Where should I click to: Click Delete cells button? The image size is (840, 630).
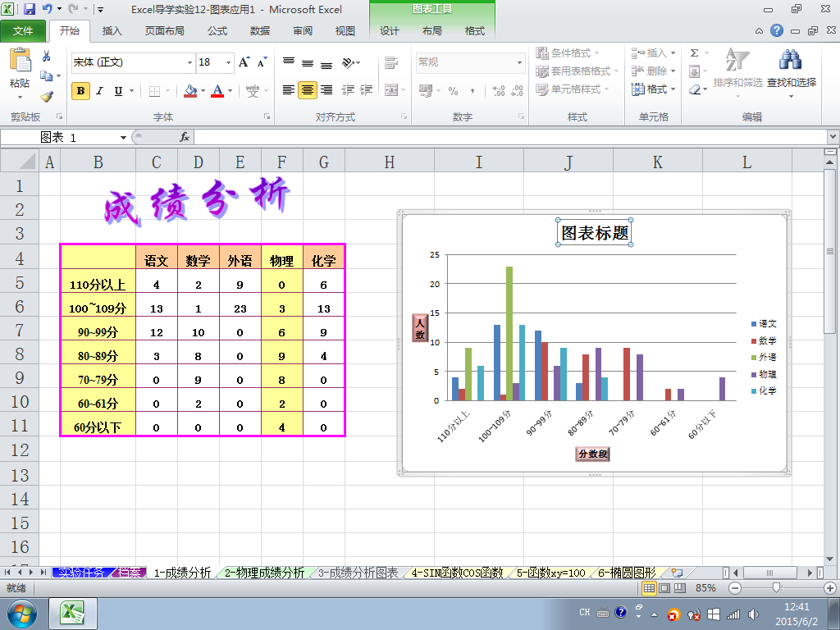coord(653,71)
